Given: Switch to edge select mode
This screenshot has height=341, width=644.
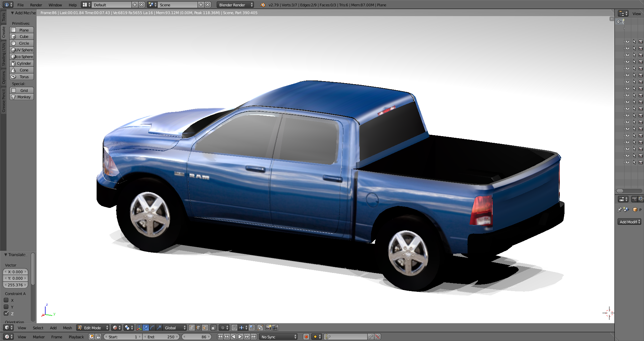Looking at the screenshot, I should (198, 328).
